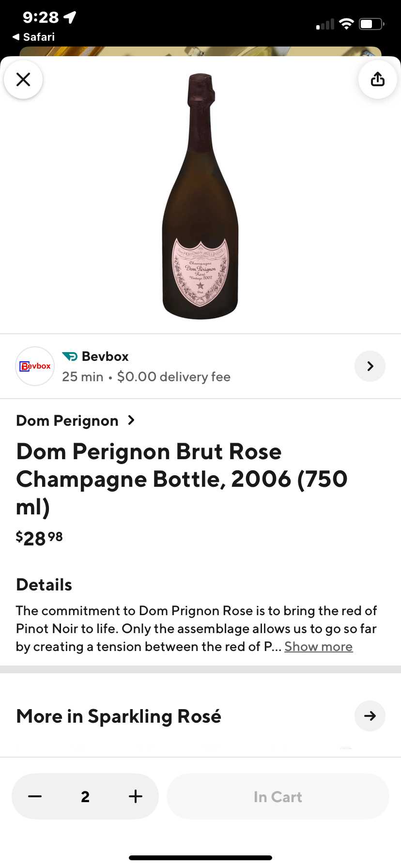Tap the champagne bottle product image
The height and width of the screenshot is (868, 401).
(200, 196)
